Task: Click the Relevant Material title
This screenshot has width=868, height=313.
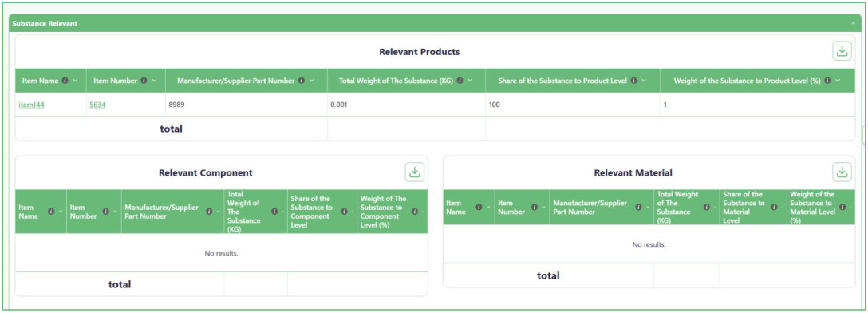Action: [x=633, y=172]
